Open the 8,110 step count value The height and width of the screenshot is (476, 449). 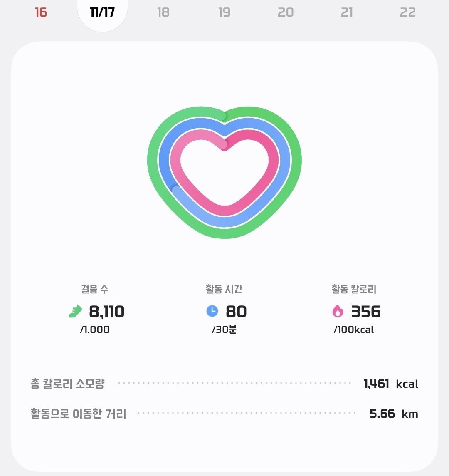pos(107,312)
